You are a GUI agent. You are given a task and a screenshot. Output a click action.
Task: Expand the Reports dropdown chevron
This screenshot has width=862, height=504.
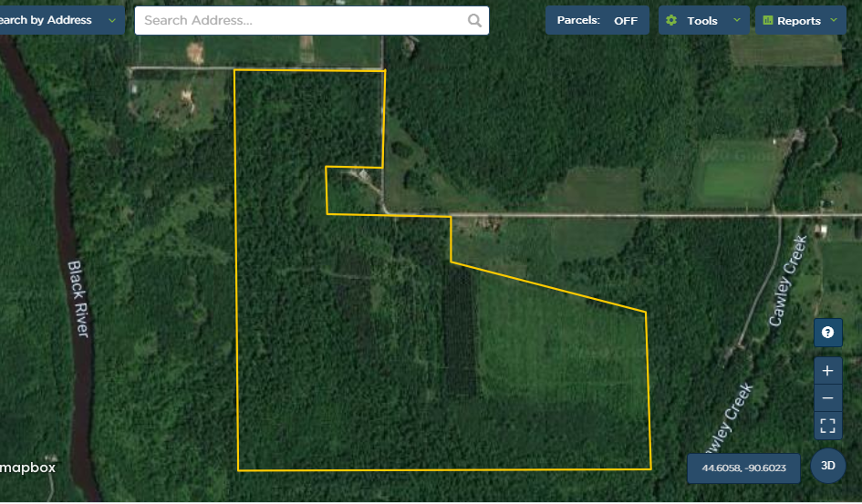[834, 20]
